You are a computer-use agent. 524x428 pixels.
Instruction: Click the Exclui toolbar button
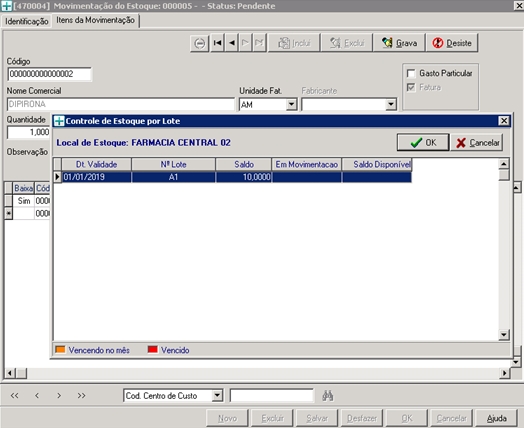347,43
